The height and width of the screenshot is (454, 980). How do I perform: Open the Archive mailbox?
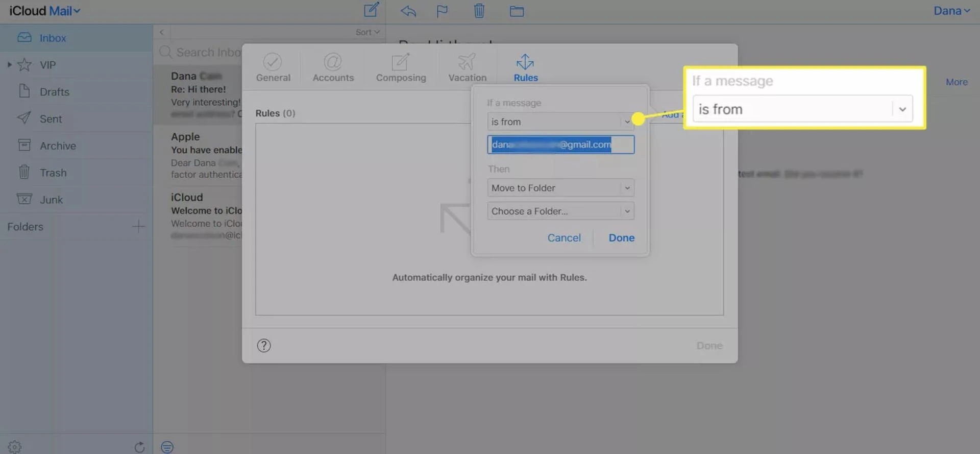click(x=76, y=146)
